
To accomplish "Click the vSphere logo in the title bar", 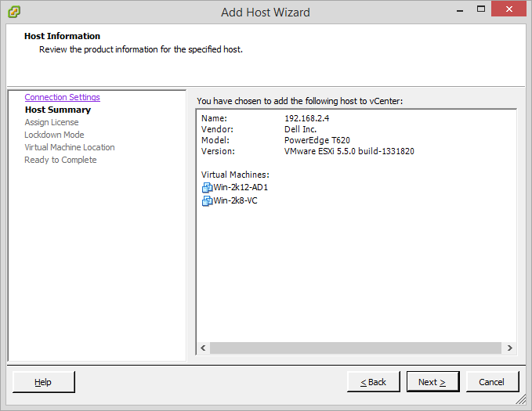I will (13, 12).
